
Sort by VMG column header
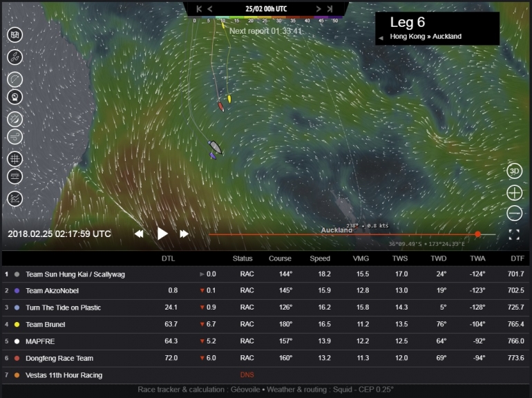(361, 258)
